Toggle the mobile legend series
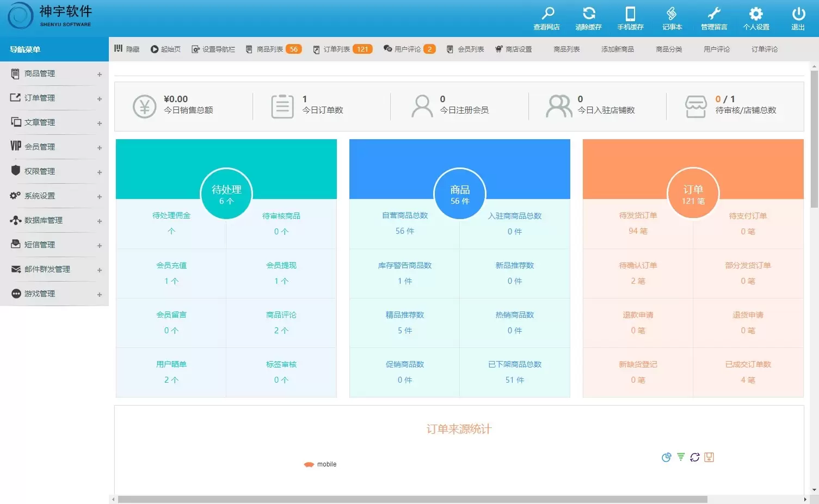819x504 pixels. click(320, 464)
